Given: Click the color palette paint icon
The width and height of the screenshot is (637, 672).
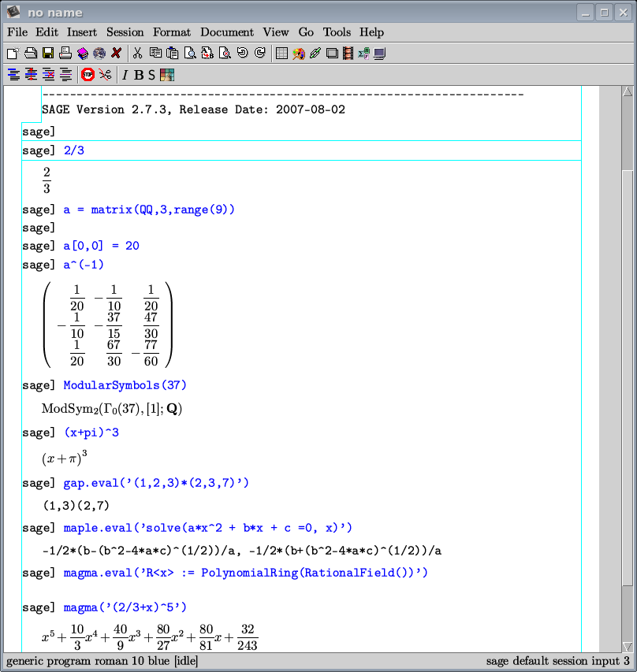Looking at the screenshot, I should pyautogui.click(x=298, y=54).
